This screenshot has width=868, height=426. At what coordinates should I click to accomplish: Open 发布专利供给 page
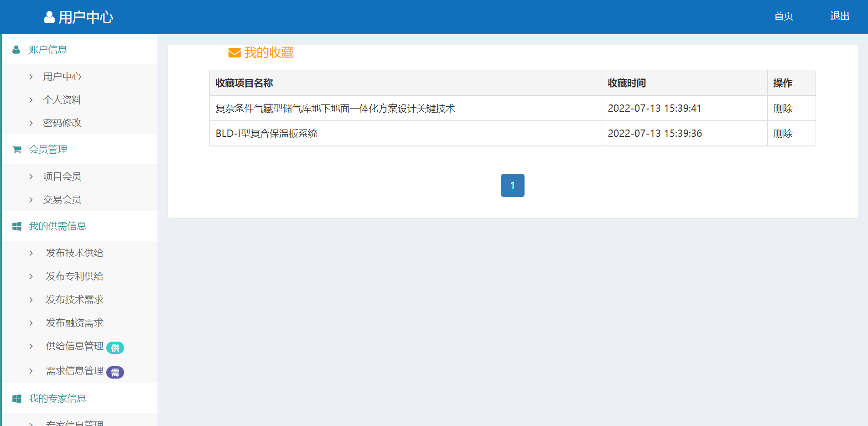[74, 276]
